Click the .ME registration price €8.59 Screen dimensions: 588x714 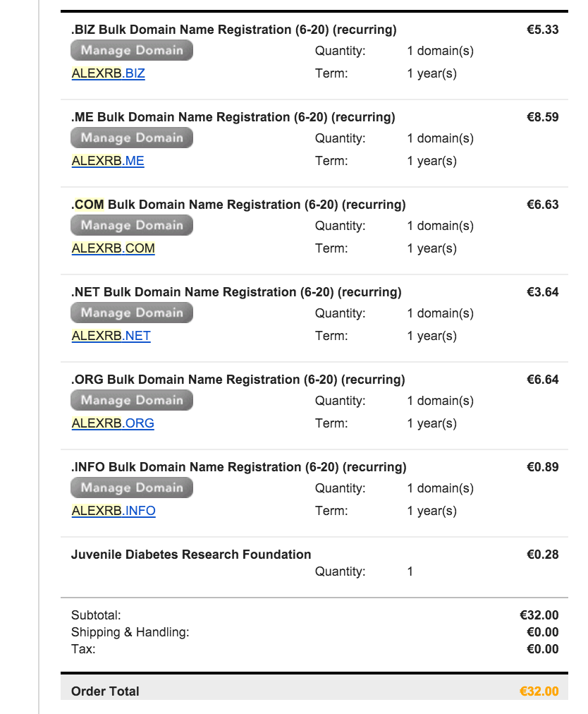542,117
